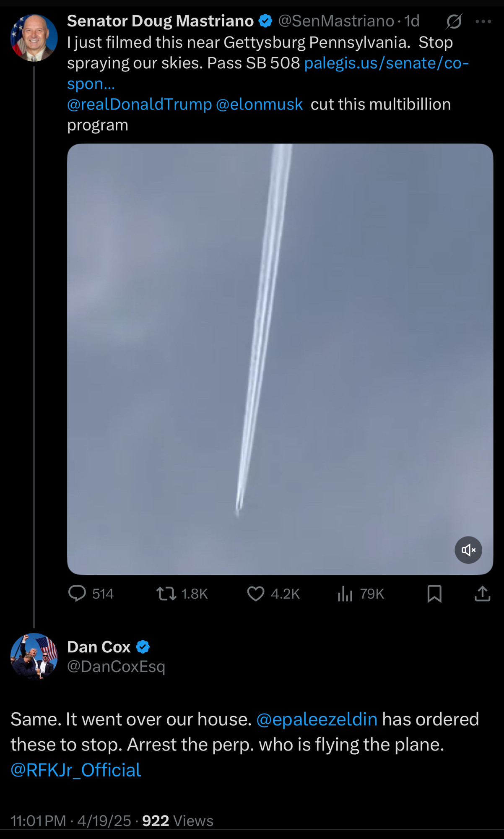Share the post via upload icon
This screenshot has height=839, width=504.
click(x=483, y=594)
